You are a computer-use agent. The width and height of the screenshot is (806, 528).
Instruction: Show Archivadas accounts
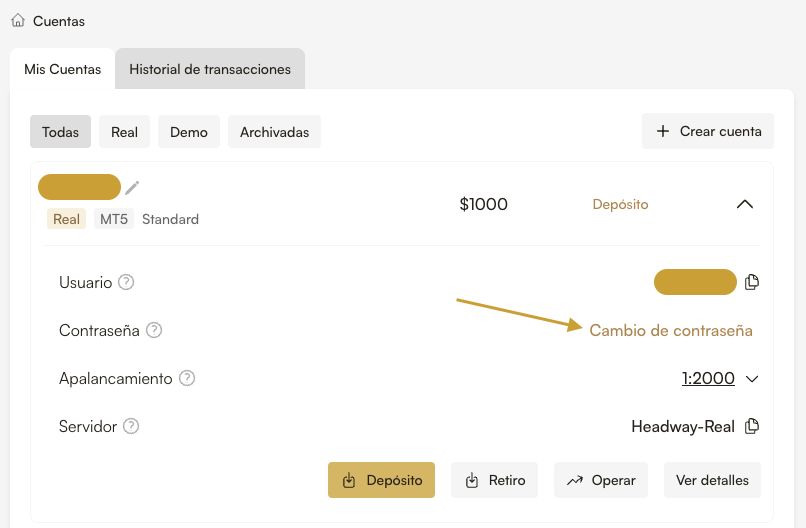(x=274, y=131)
